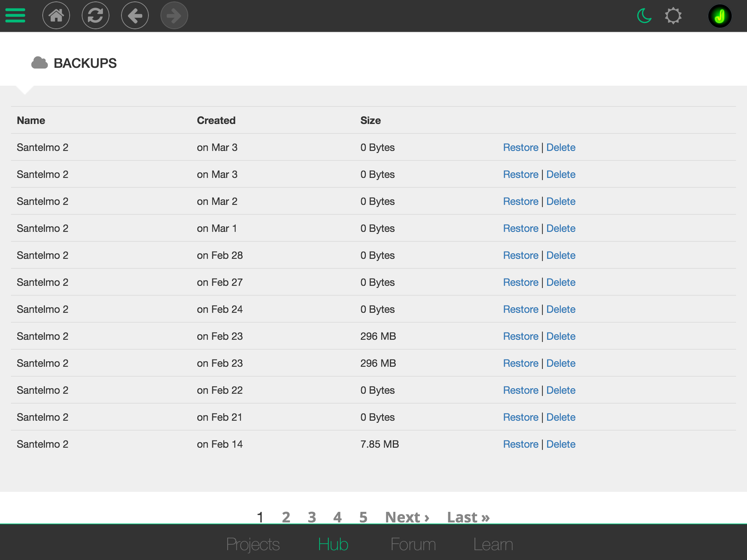Switch to the Projects tab

pos(253,544)
